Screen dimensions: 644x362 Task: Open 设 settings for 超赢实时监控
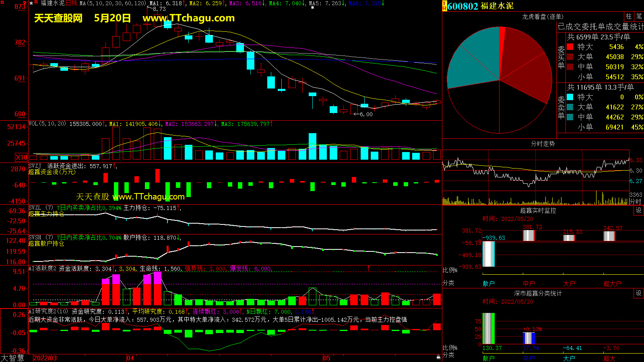tap(639, 210)
